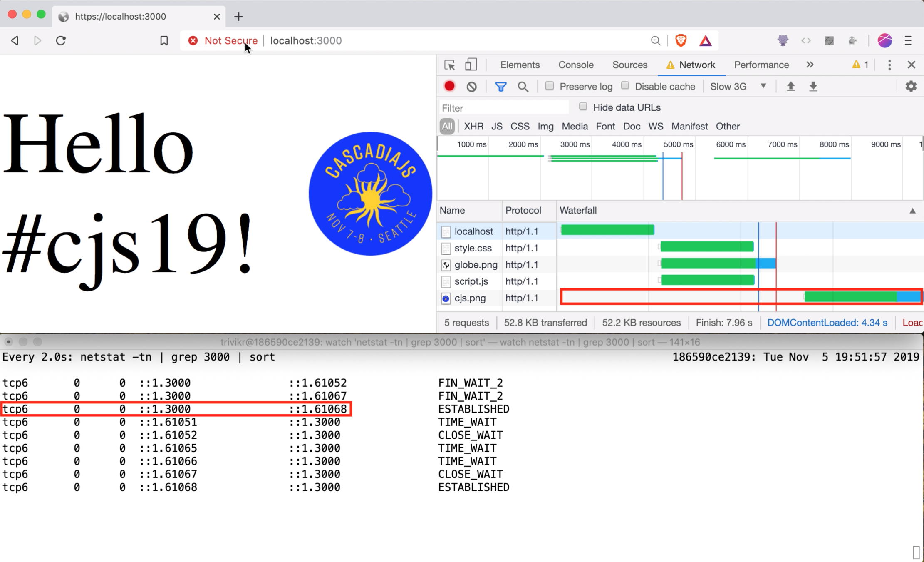Open network search magnifier
This screenshot has width=924, height=562.
click(523, 86)
